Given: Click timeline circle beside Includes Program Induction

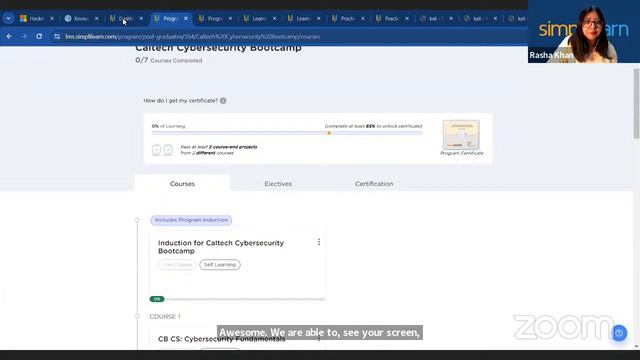Looking at the screenshot, I should click(137, 220).
